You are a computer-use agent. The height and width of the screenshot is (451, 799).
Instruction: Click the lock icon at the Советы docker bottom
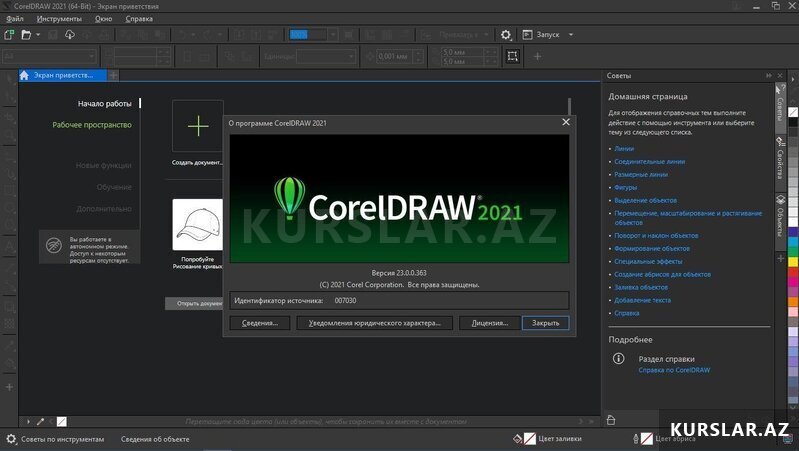[610, 420]
